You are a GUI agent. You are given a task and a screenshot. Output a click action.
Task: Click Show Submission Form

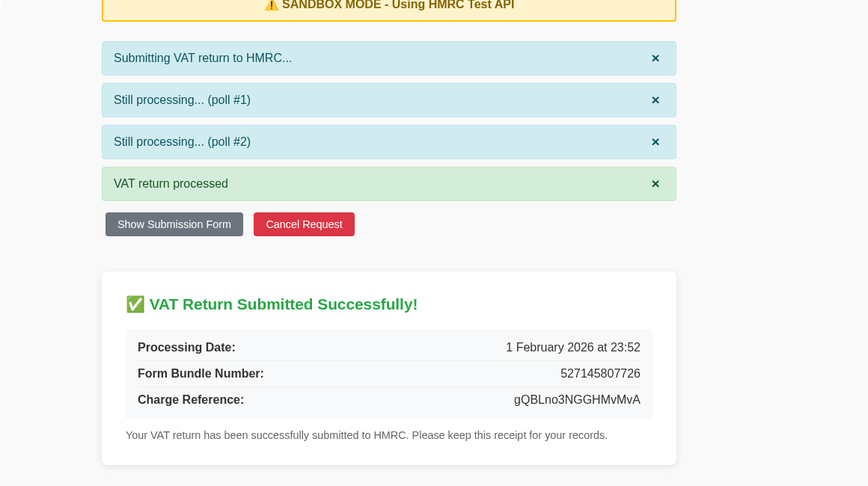(174, 224)
